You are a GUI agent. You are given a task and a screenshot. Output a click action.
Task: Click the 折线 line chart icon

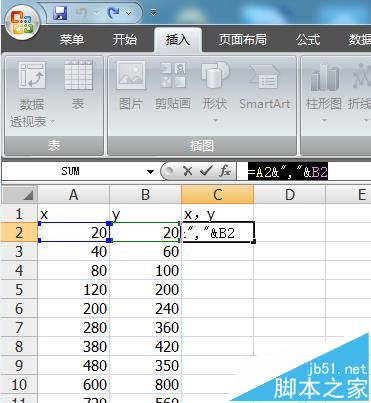[x=361, y=77]
